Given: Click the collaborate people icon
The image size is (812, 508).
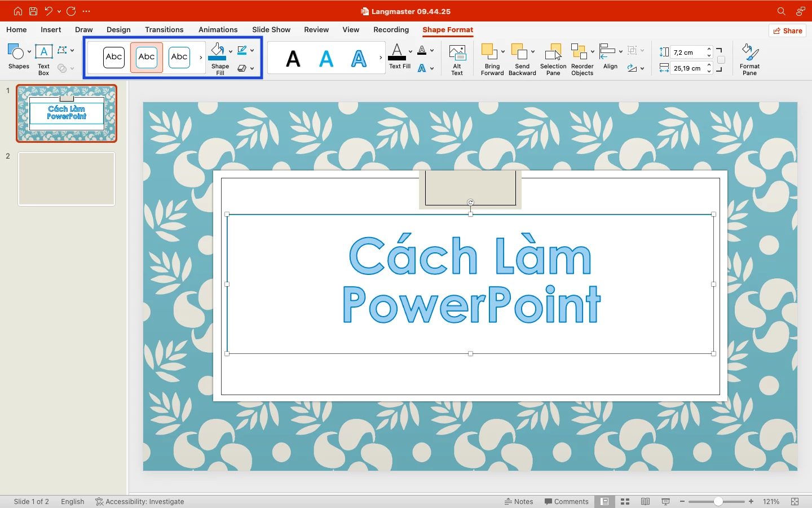Looking at the screenshot, I should click(800, 11).
